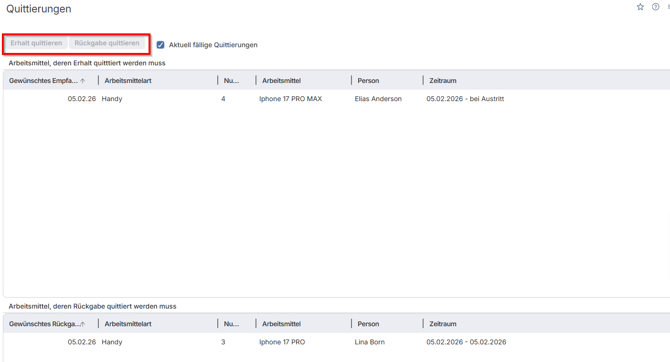This screenshot has height=362, width=670.
Task: Click Arbeitsmittel header in Rückgabe table
Action: coord(281,324)
